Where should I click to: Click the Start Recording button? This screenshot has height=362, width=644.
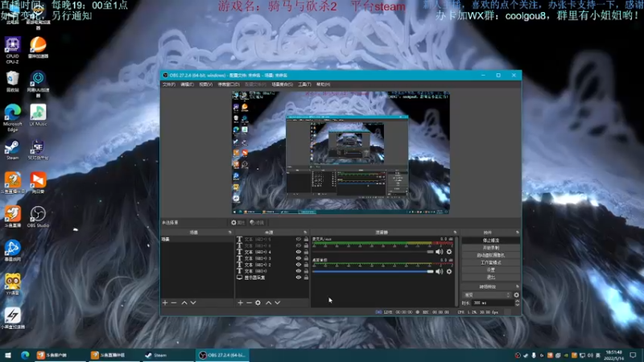coord(491,248)
